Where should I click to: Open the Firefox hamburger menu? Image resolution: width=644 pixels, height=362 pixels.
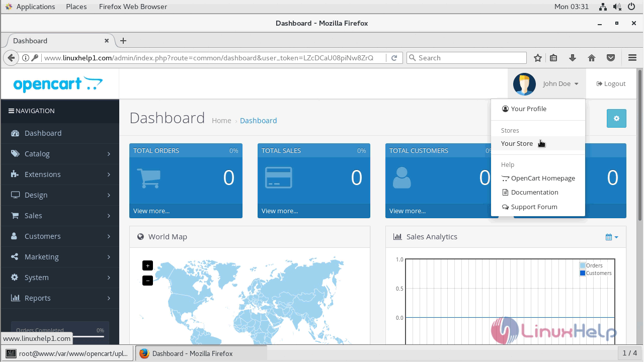tap(632, 58)
